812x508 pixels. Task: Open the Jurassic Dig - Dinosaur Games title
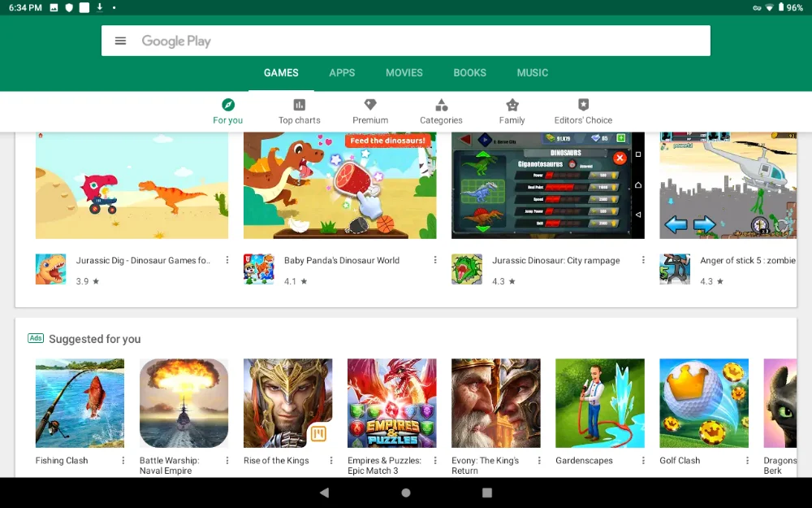click(x=144, y=260)
